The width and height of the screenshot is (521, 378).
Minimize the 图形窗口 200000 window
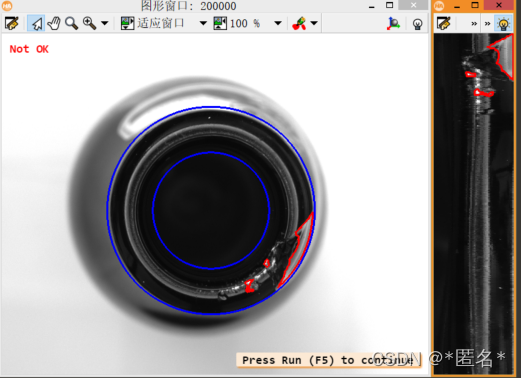point(372,6)
